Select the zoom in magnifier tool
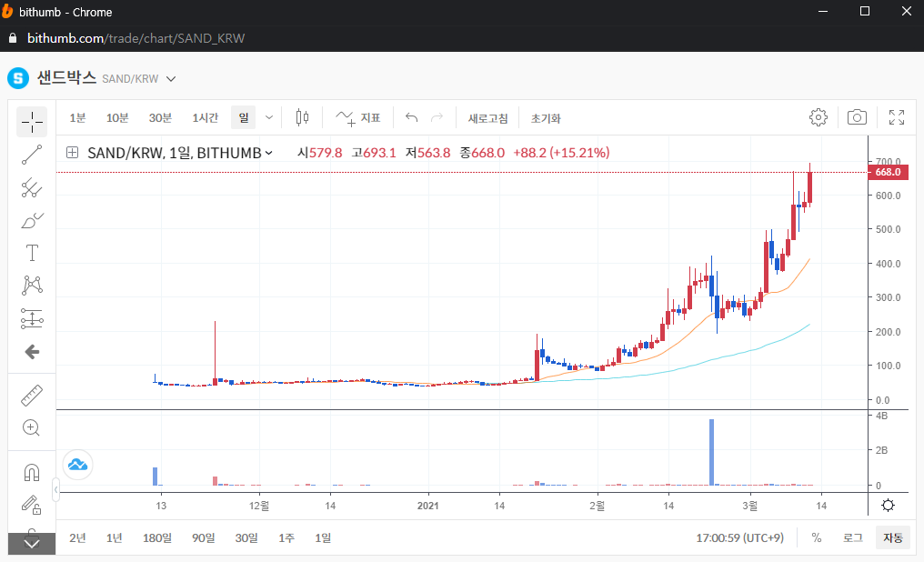The width and height of the screenshot is (924, 562). tap(32, 427)
